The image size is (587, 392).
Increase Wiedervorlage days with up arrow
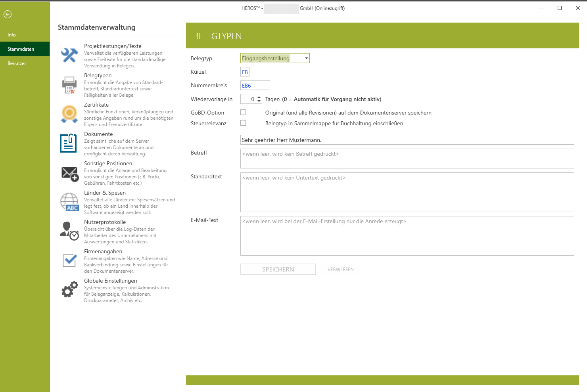(x=259, y=97)
